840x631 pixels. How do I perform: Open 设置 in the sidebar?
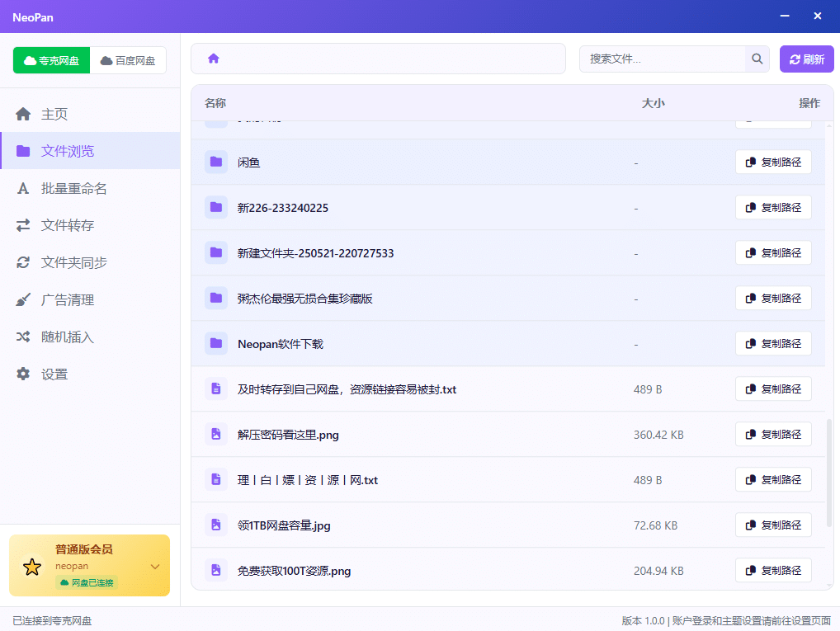point(90,374)
